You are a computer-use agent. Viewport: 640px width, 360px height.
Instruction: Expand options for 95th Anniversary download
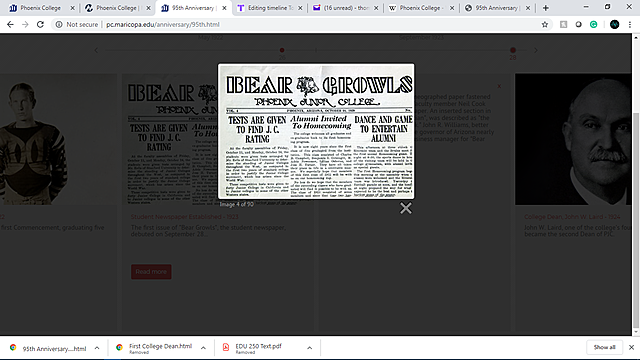click(x=97, y=348)
